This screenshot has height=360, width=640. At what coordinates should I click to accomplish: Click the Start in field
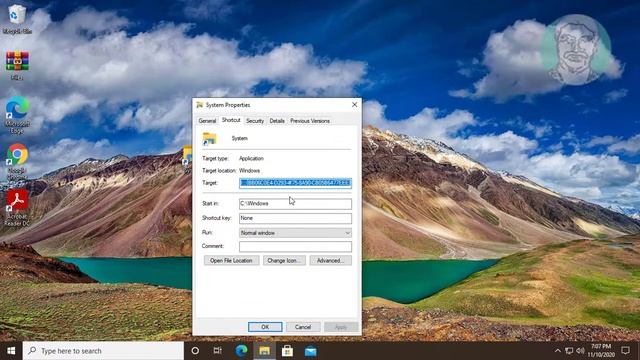coord(295,203)
